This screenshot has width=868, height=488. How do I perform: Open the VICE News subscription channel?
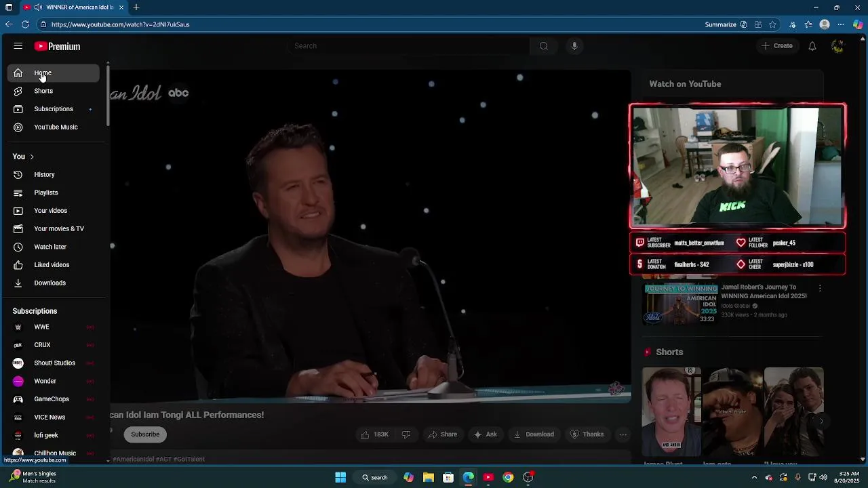tap(54, 417)
